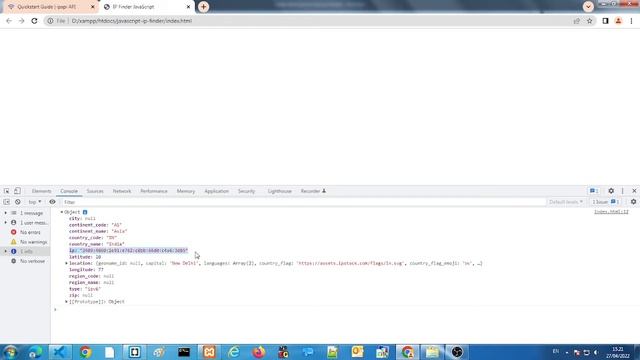
Task: Switch to the Console tab
Action: click(x=69, y=191)
